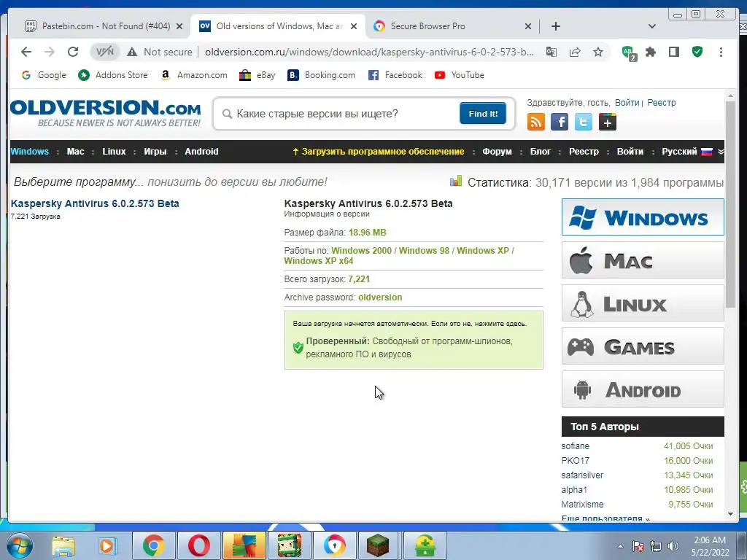This screenshot has width=747, height=560.
Task: Open the Minecraft block taskbar icon
Action: 378,545
